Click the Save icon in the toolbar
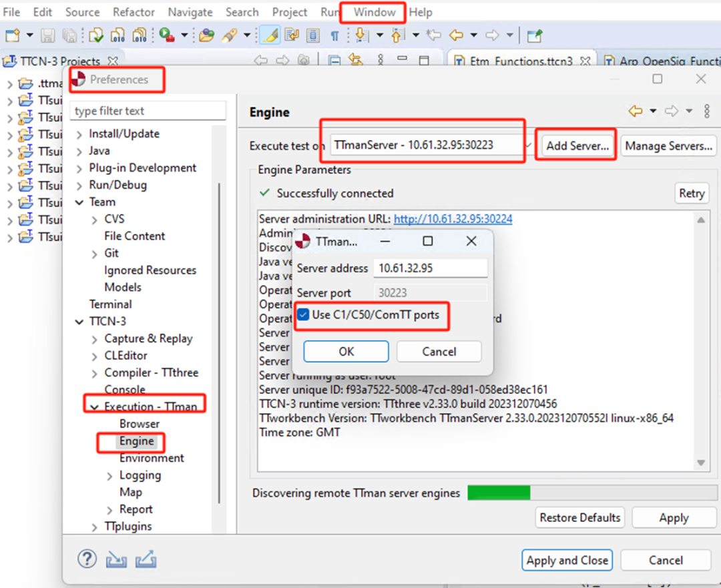The image size is (721, 588). click(x=48, y=35)
